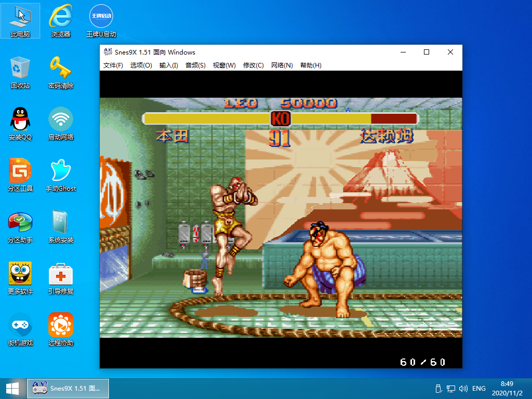Viewport: 532px width, 399px height.
Task: Open the 输入(I) menu
Action: (x=169, y=65)
